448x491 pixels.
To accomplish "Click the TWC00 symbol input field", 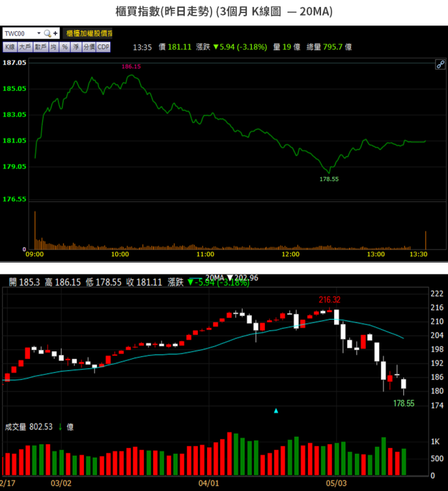I will click(x=19, y=34).
